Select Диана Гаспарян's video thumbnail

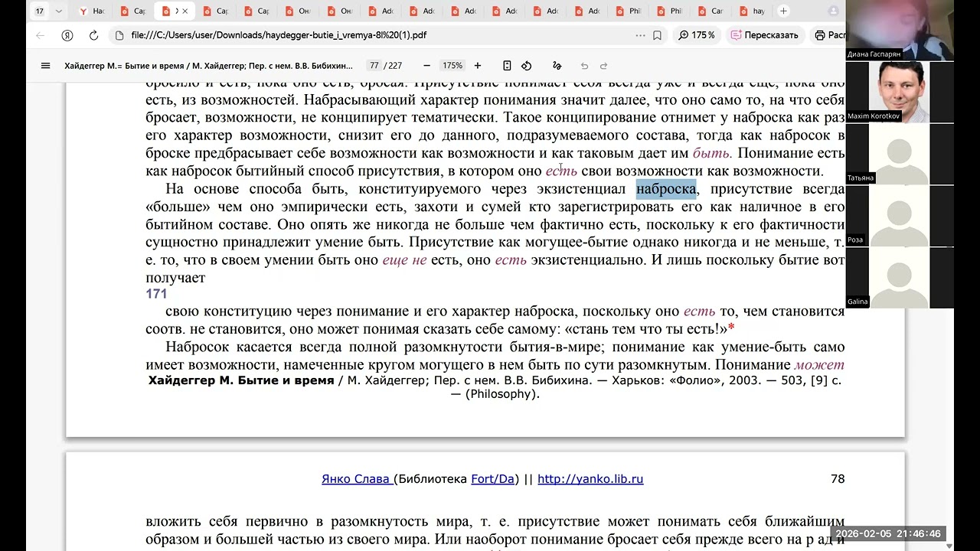(x=900, y=30)
